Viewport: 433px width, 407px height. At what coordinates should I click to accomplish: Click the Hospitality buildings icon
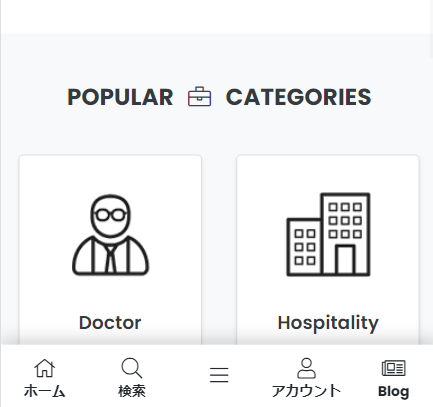[328, 234]
